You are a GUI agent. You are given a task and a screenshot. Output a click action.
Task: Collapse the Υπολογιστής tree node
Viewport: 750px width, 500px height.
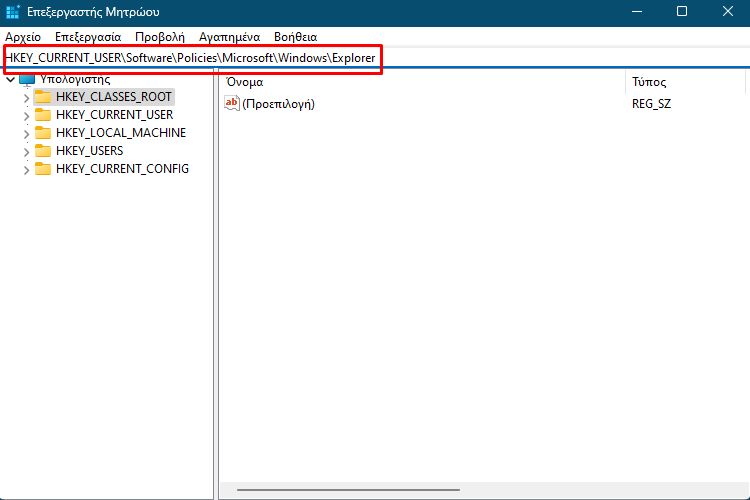click(x=11, y=79)
